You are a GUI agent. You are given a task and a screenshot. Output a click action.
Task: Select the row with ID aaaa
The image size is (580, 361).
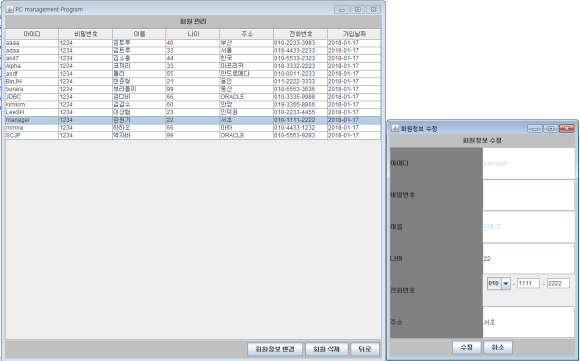193,43
